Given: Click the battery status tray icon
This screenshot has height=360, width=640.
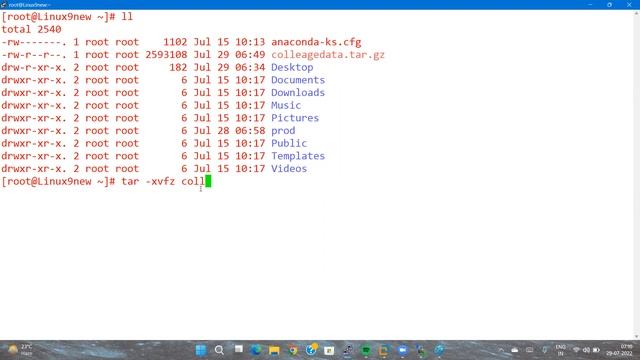Looking at the screenshot, I should pos(596,350).
